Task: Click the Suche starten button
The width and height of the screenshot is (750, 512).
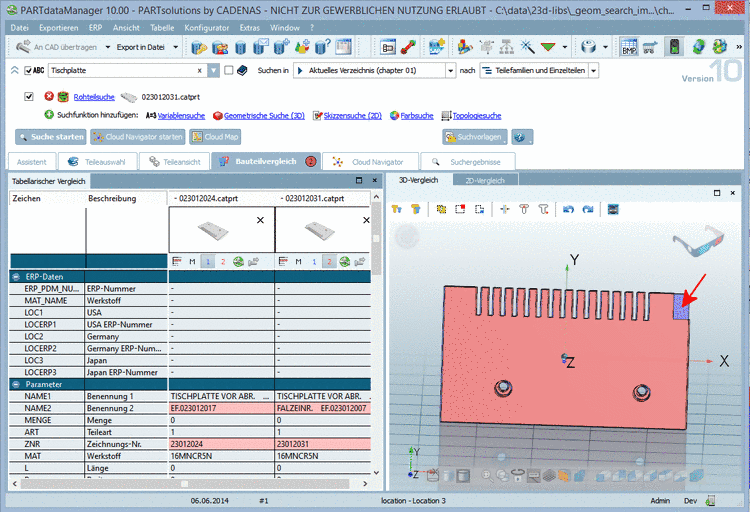Action: (51, 137)
